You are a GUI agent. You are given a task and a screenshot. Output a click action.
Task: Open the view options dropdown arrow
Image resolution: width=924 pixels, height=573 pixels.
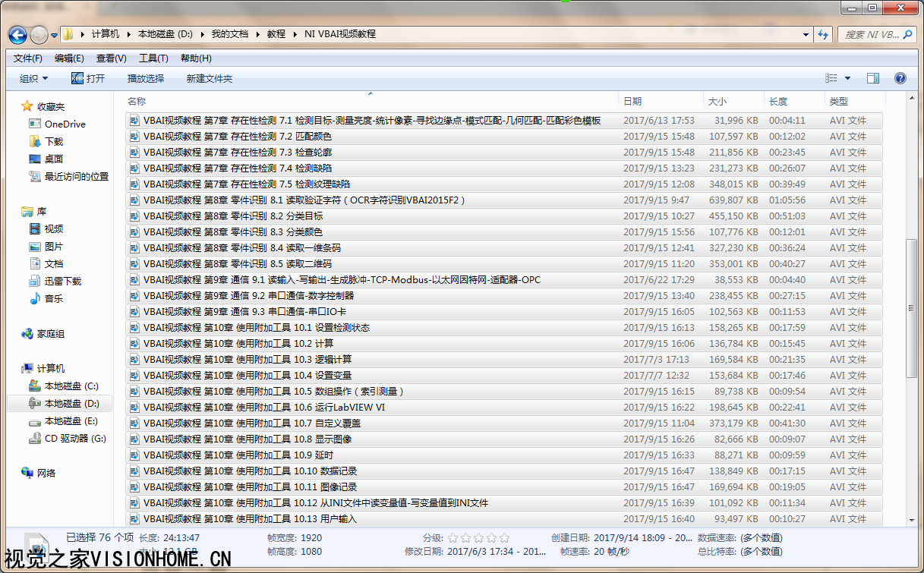pos(847,78)
